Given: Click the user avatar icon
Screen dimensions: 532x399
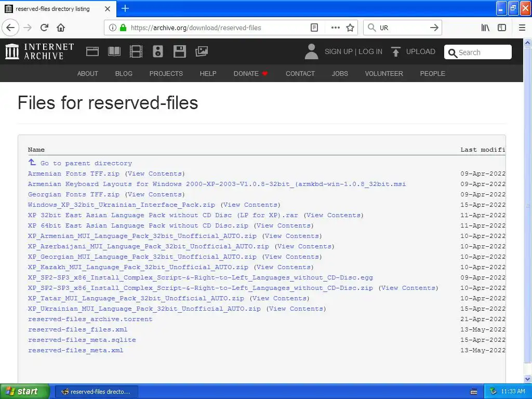Looking at the screenshot, I should [311, 51].
